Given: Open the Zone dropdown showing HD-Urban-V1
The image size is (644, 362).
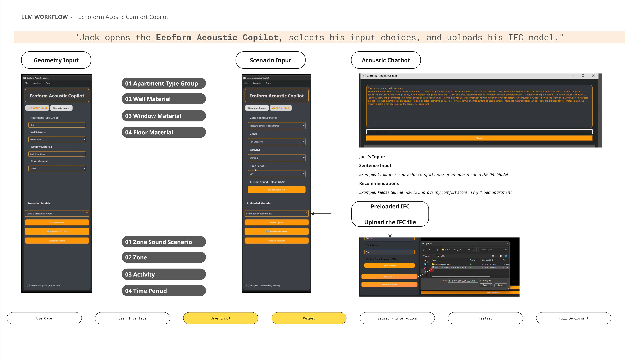Looking at the screenshot, I should click(277, 142).
